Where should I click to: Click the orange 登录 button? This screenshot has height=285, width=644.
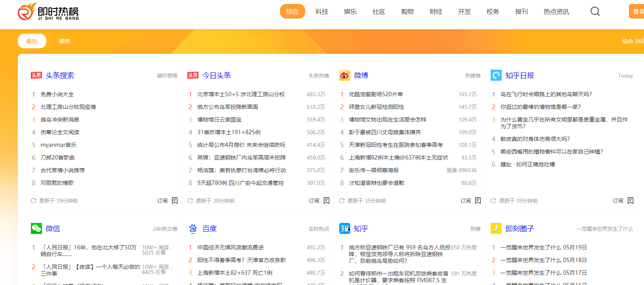(x=637, y=11)
